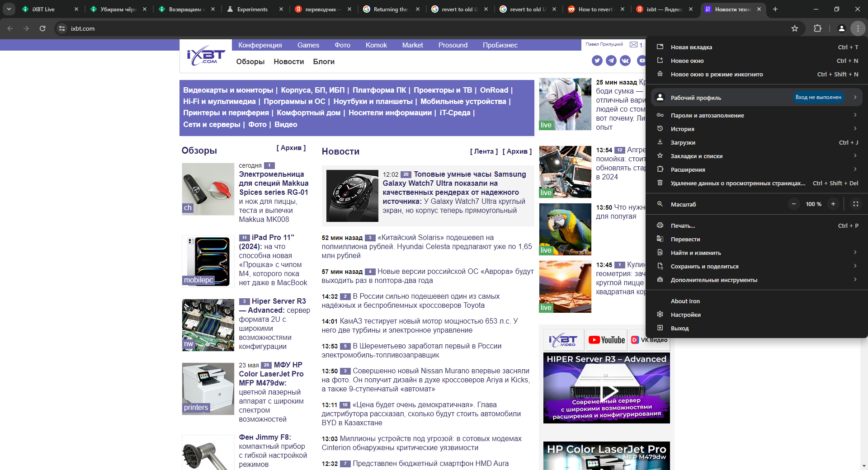The height and width of the screenshot is (470, 868).
Task: Select the iXBT Video tab
Action: [563, 340]
